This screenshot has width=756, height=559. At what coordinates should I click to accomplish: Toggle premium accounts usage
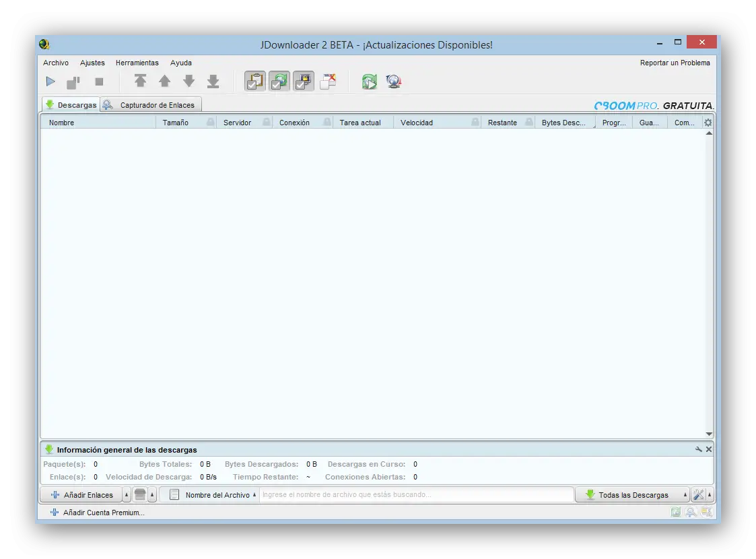(x=303, y=81)
